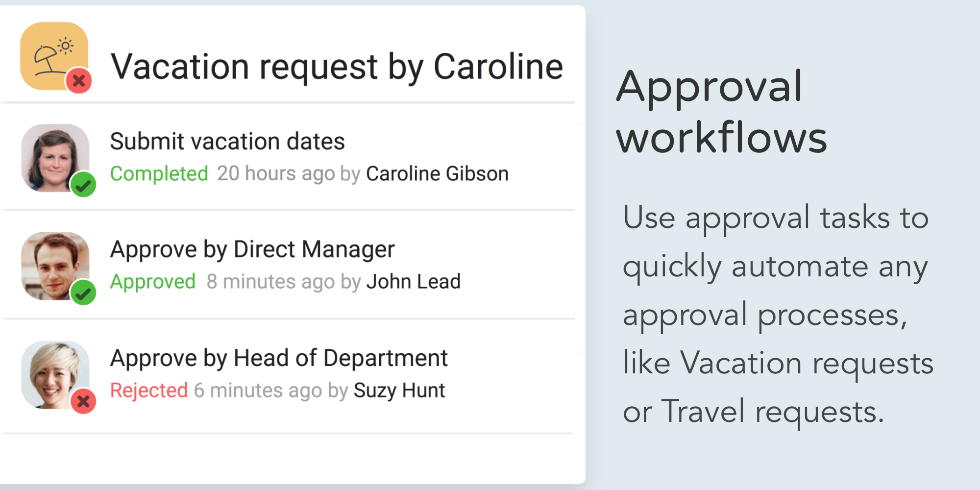Open the Submit vacation dates task
The height and width of the screenshot is (490, 980).
click(x=227, y=142)
